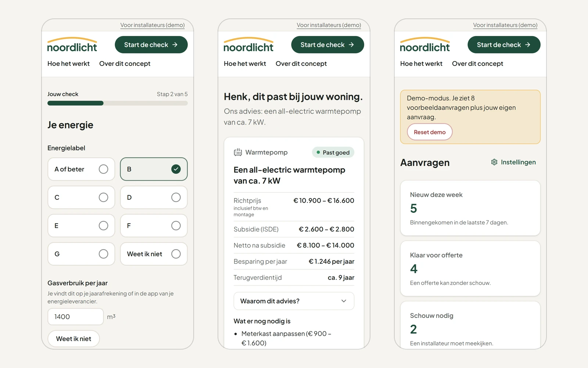Open Voor installateurs (demo) link in left screen
The width and height of the screenshot is (588, 368).
coord(153,25)
